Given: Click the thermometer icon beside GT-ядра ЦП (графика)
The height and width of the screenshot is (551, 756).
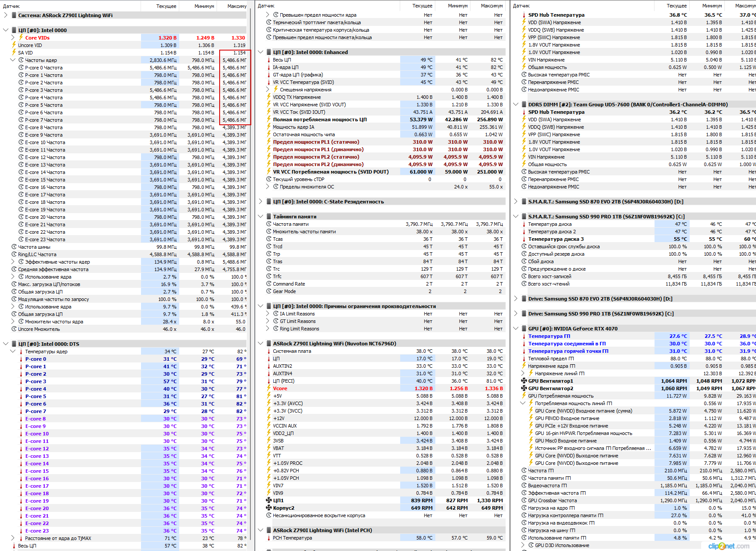Looking at the screenshot, I should (268, 75).
